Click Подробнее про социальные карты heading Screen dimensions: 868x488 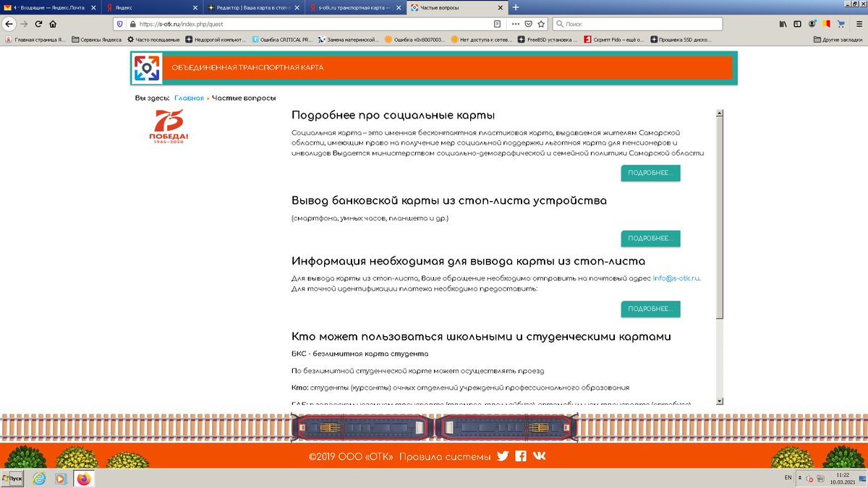393,116
